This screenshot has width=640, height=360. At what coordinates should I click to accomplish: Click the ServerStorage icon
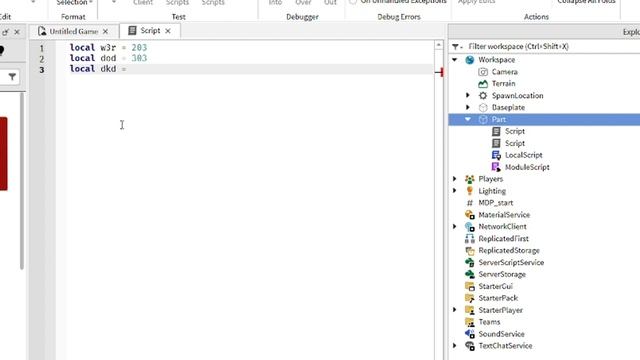click(x=470, y=274)
